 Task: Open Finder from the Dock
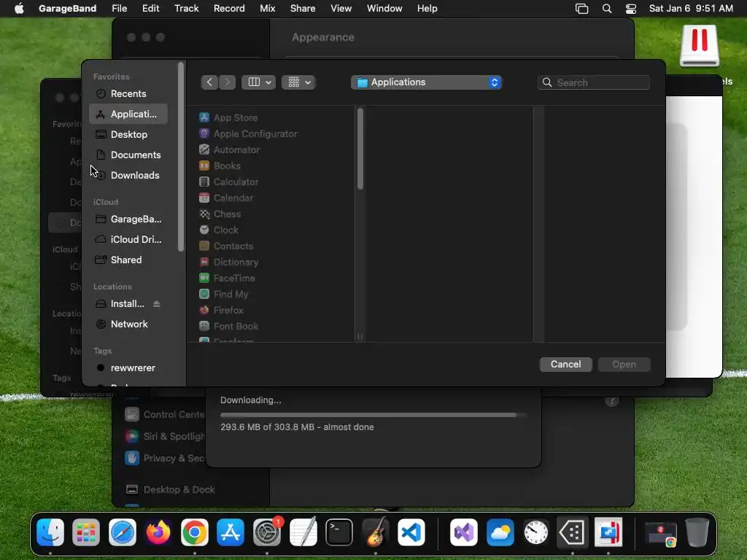50,532
